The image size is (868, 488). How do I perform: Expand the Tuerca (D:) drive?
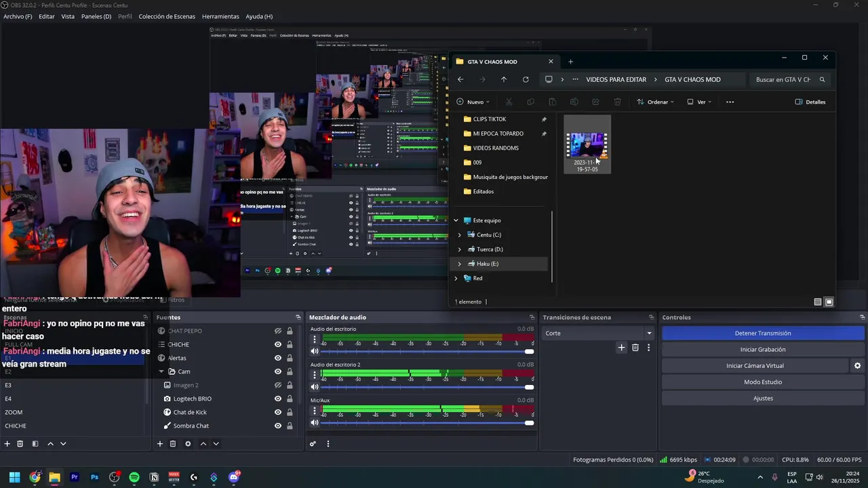(459, 249)
